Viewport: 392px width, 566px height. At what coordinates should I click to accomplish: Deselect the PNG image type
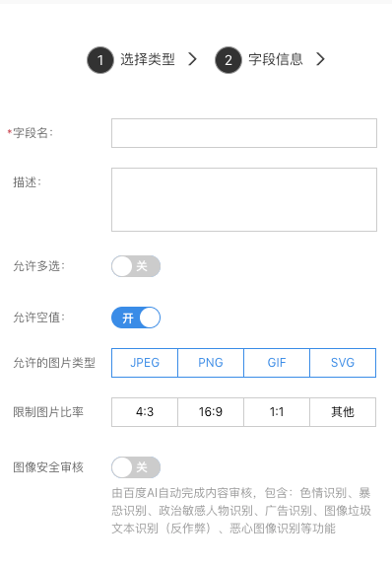pyautogui.click(x=211, y=363)
